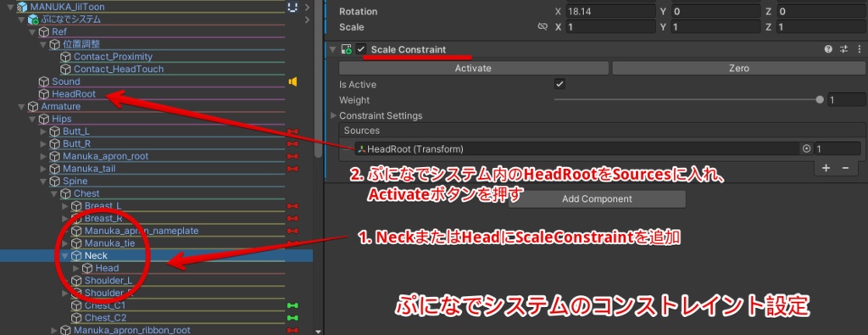Open Scale Constraint help reference icon

pos(828,49)
